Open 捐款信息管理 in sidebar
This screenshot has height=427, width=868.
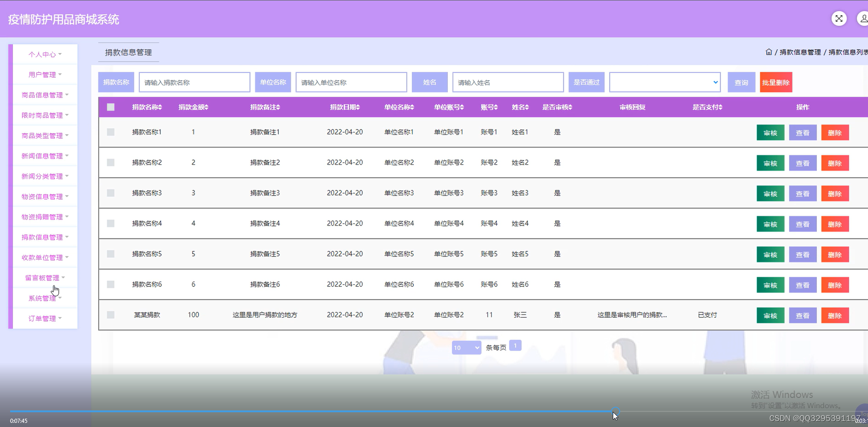pos(45,237)
